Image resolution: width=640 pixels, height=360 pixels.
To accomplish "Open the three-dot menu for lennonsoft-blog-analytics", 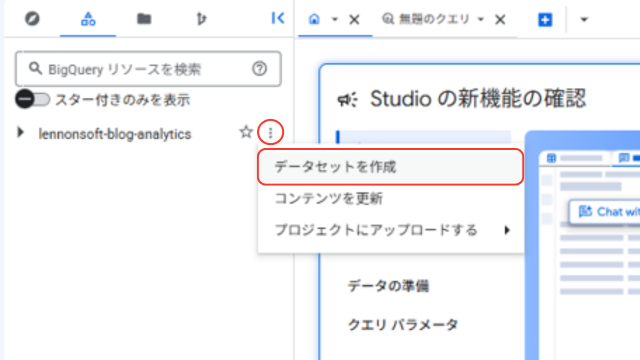I will click(x=270, y=132).
